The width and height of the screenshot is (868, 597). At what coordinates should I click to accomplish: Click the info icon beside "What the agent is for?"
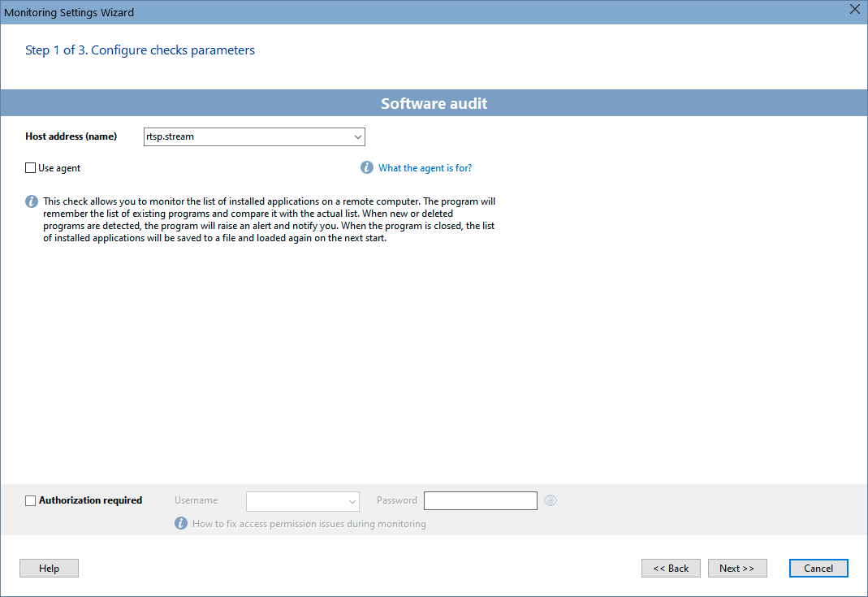pyautogui.click(x=366, y=167)
